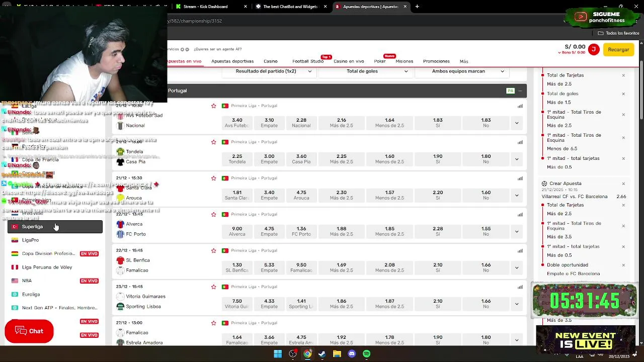Image resolution: width=644 pixels, height=362 pixels.
Task: Switch to Apuestas deportivas tab
Action: tap(232, 61)
